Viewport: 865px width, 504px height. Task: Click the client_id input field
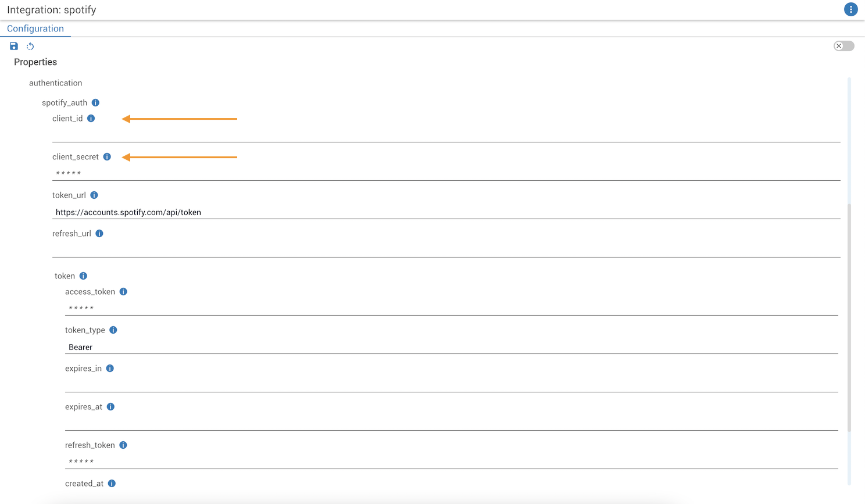click(x=446, y=134)
